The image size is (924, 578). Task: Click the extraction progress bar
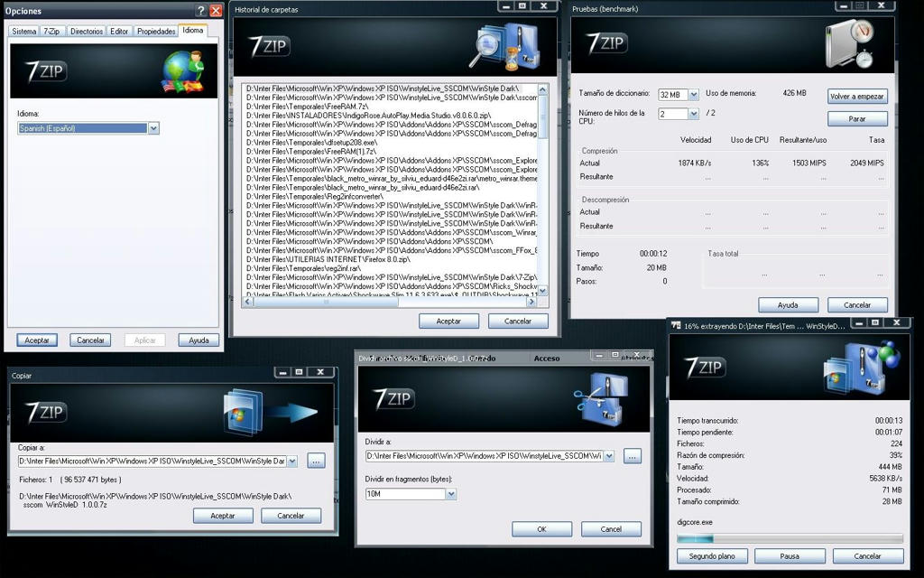[790, 538]
